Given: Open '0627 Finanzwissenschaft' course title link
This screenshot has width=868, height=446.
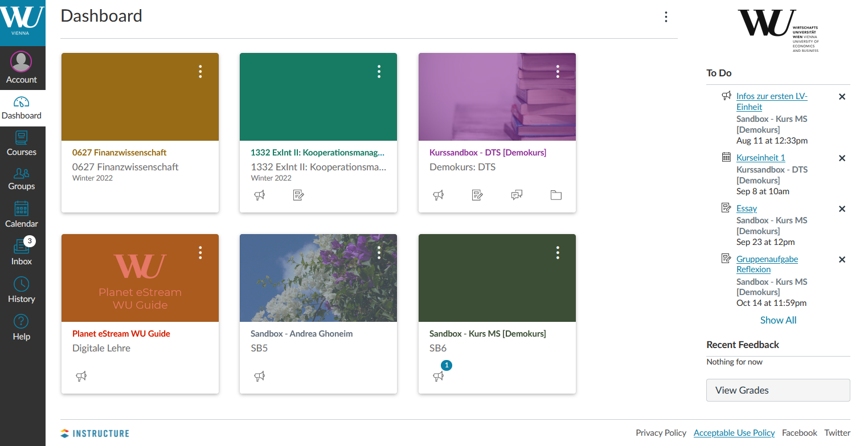Looking at the screenshot, I should point(120,153).
